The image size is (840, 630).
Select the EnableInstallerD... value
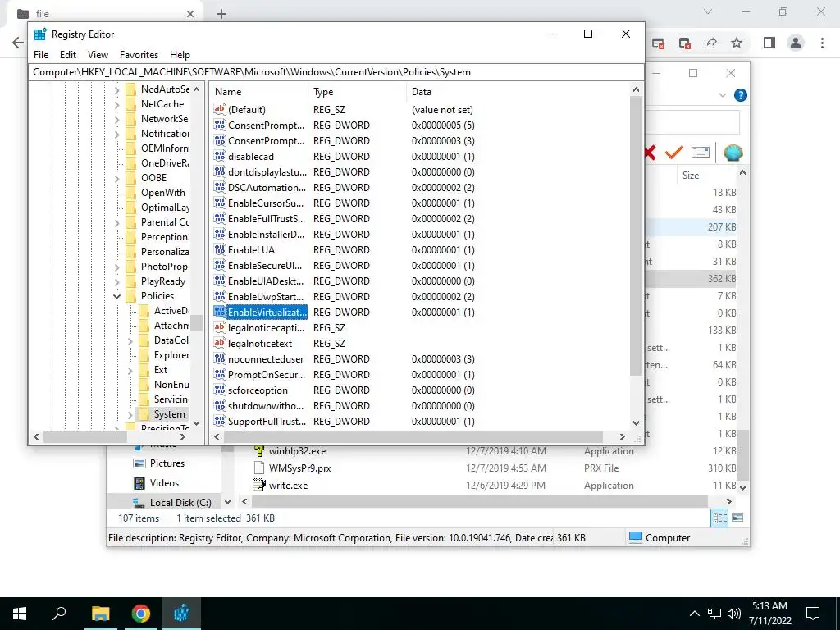(x=267, y=234)
